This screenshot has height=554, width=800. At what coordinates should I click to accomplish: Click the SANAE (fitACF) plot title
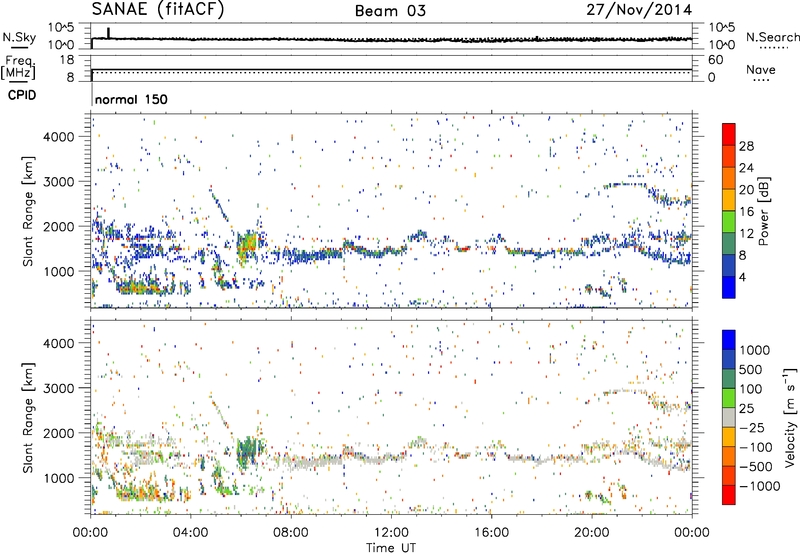(x=158, y=9)
